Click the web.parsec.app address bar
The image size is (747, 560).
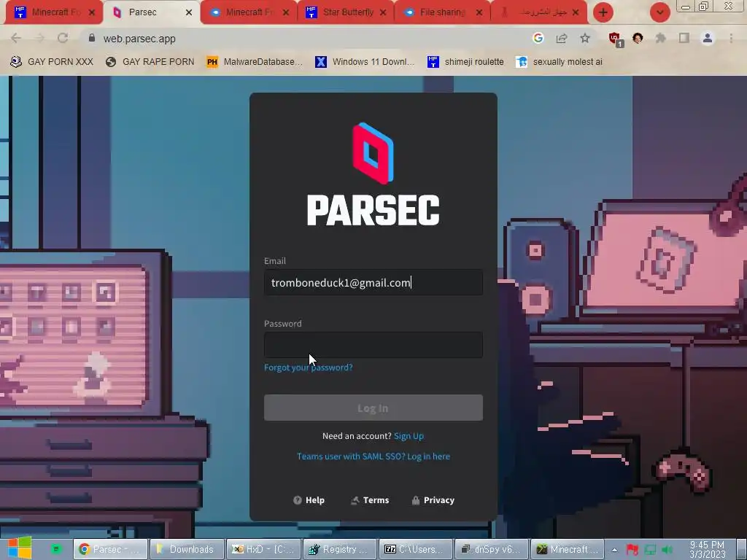(139, 39)
